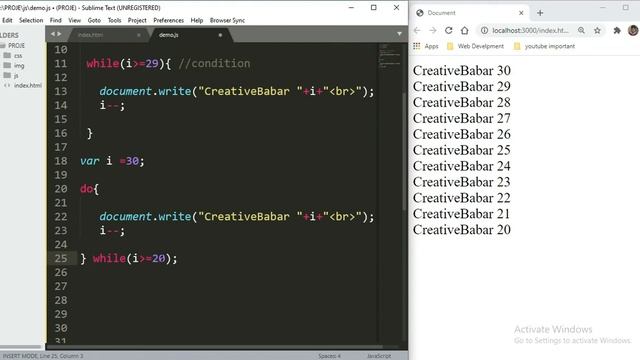Open a new Chrome tab

(540, 13)
